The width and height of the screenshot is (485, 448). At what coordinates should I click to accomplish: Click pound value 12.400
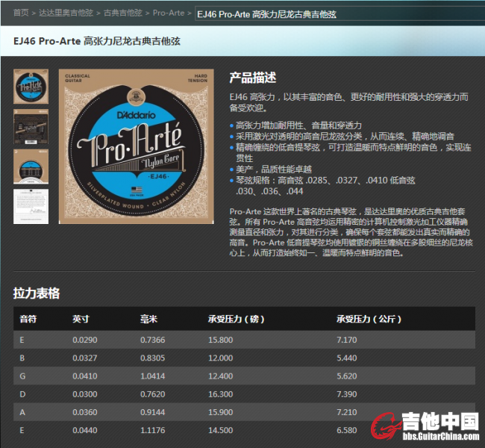point(221,376)
